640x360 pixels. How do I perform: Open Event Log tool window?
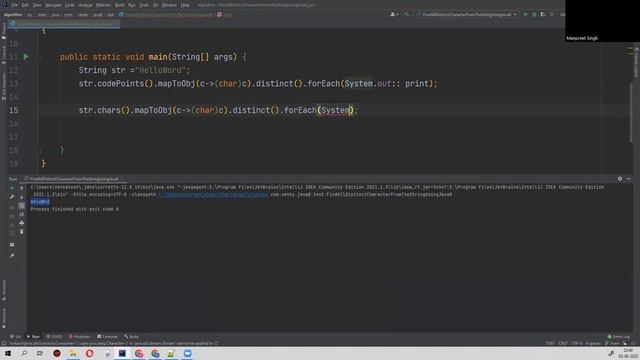tap(619, 336)
